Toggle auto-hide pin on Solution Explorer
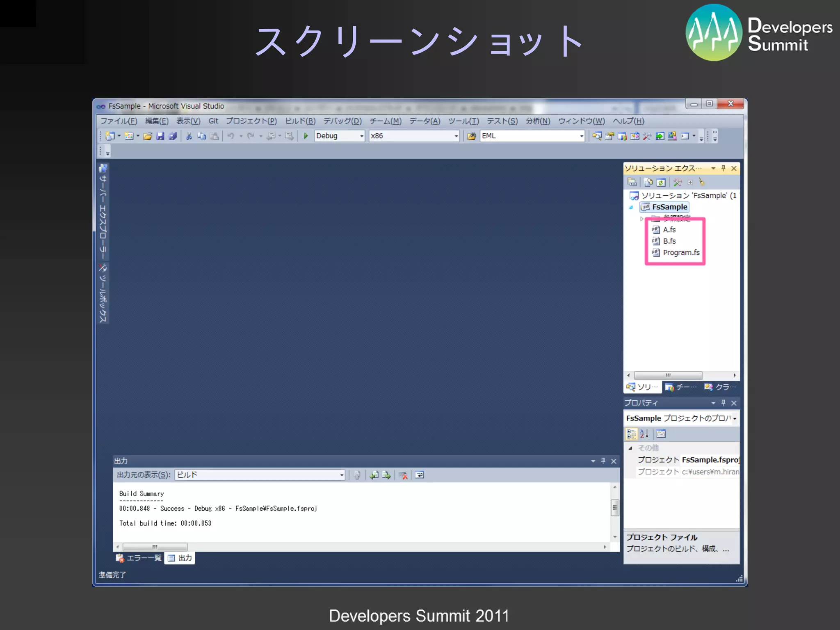 pyautogui.click(x=723, y=168)
